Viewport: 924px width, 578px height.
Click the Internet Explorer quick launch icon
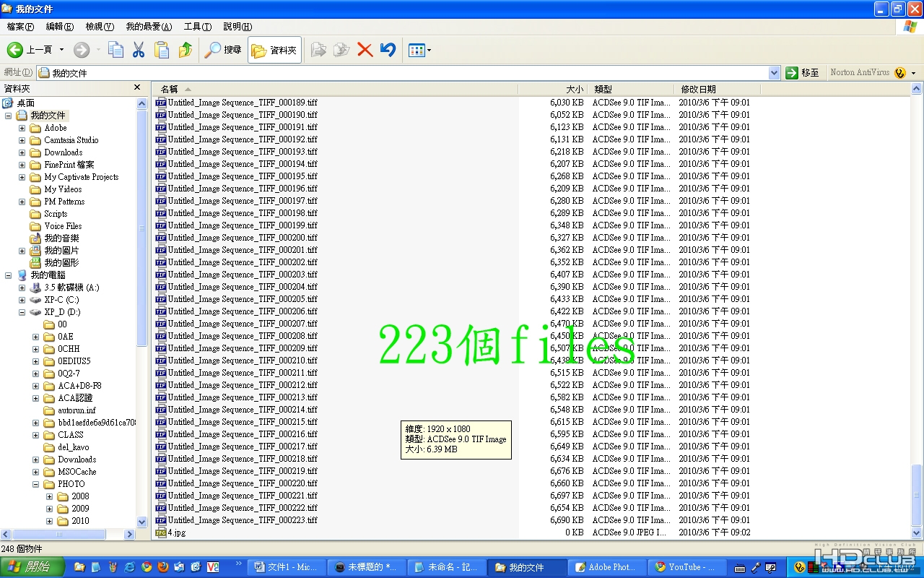130,567
